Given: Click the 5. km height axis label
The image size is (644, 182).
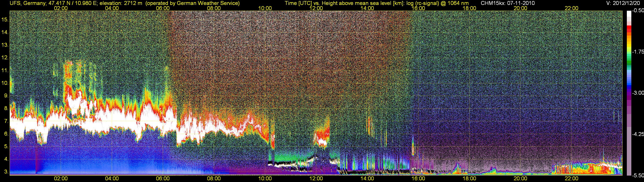Looking at the screenshot, I should (x=6, y=147).
